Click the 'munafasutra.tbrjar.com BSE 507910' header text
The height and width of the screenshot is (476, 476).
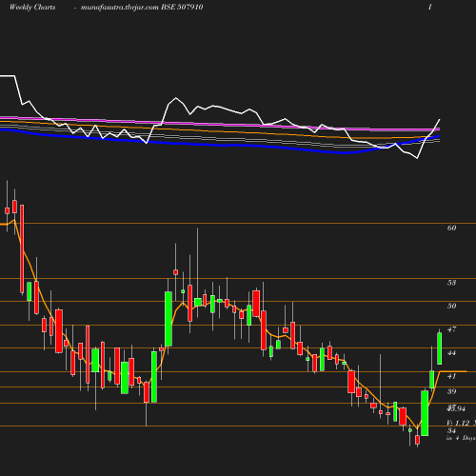(142, 7)
